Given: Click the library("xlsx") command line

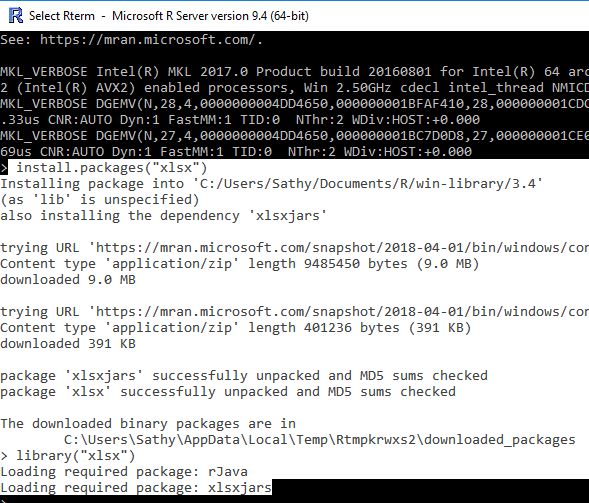Looking at the screenshot, I should point(76,456).
